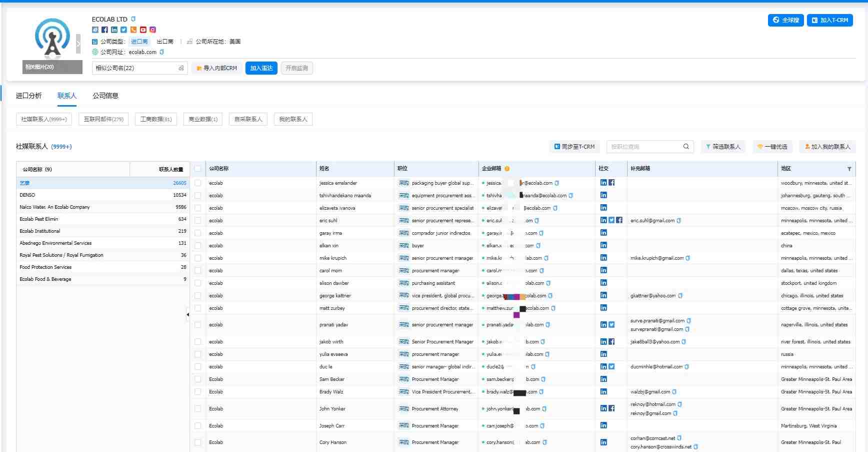Select the eric suhl row checkbox
This screenshot has height=452, width=868.
pos(198,220)
